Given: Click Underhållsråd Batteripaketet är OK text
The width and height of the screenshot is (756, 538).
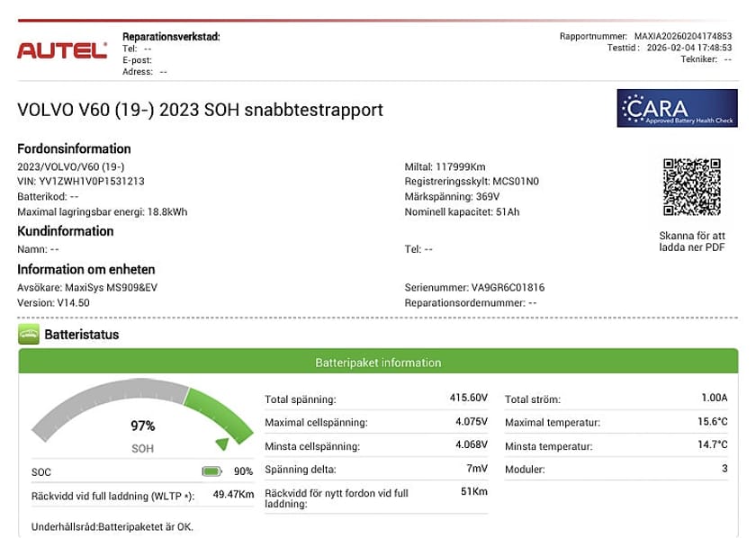Looking at the screenshot, I should (112, 527).
